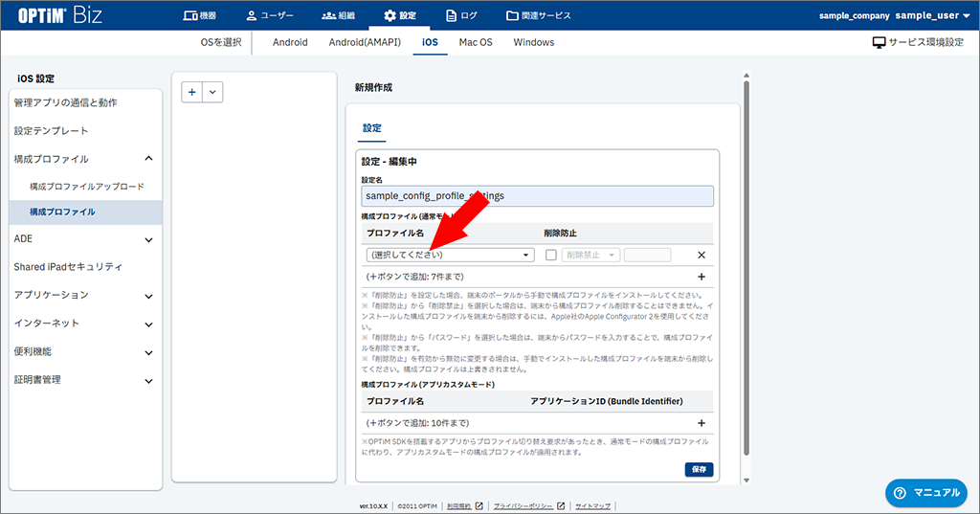Collapse the 構成プロファイル sidebar section
980x514 pixels.
[148, 159]
